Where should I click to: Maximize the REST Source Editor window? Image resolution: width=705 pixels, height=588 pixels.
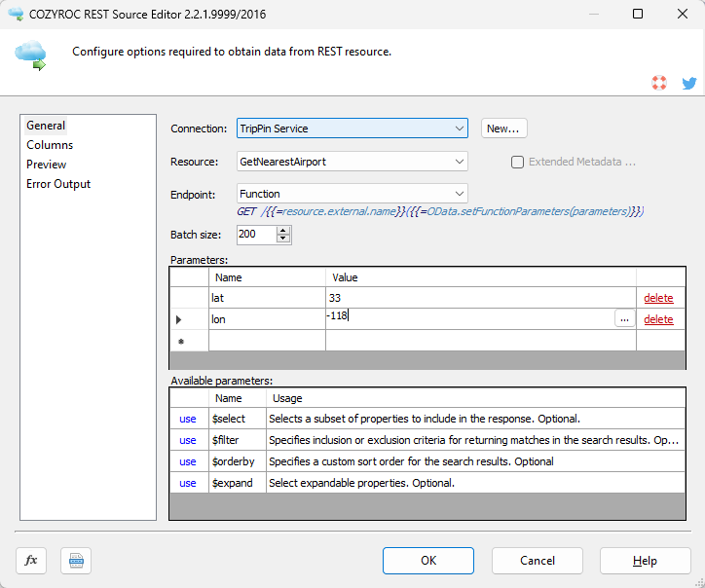638,14
